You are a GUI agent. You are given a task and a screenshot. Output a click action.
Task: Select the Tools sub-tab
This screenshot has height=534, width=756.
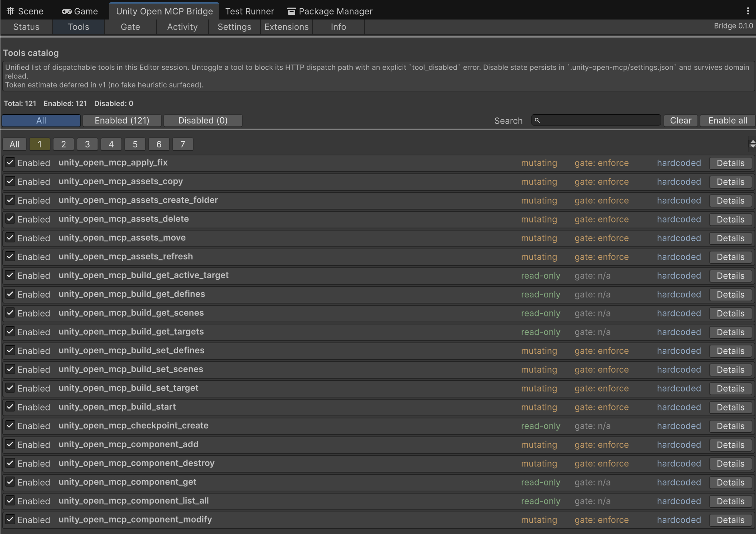(x=78, y=27)
